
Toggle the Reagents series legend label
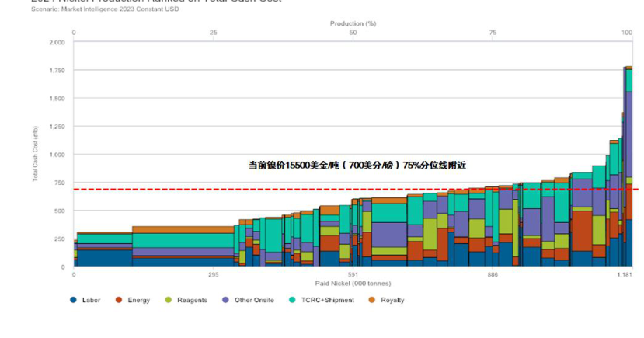(193, 300)
